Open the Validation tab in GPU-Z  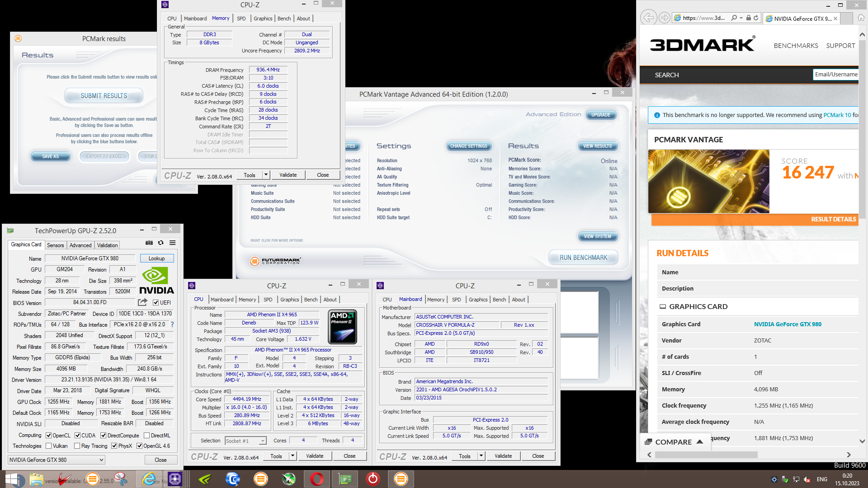point(107,245)
